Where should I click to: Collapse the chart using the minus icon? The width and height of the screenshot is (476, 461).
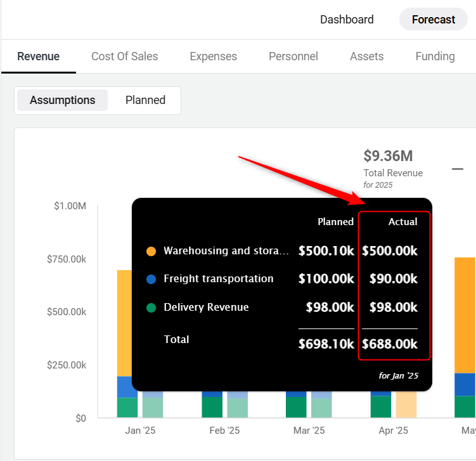pos(457,169)
